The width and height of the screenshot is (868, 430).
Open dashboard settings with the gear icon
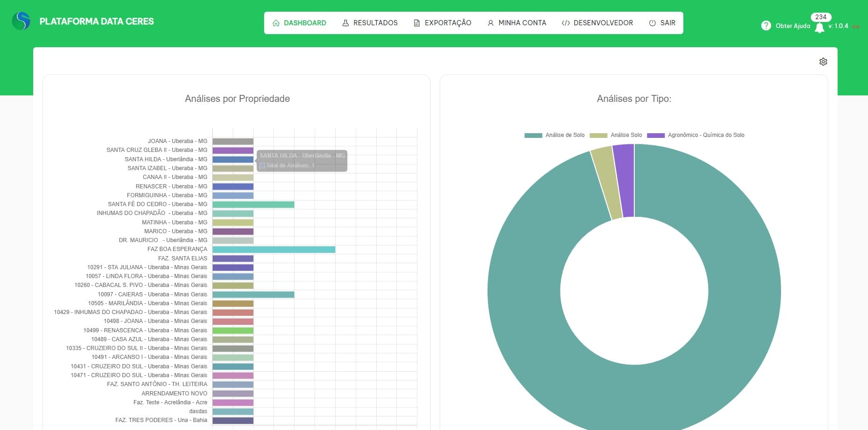point(823,61)
